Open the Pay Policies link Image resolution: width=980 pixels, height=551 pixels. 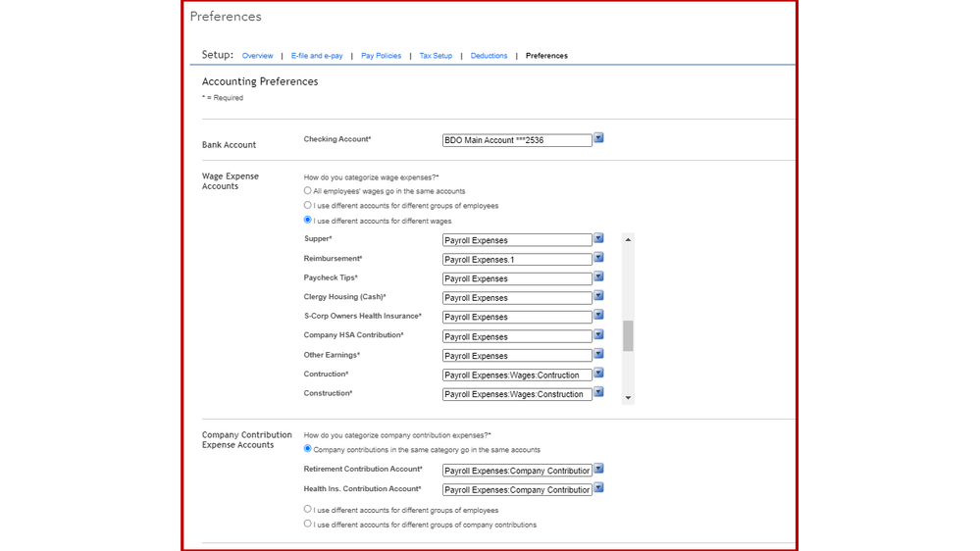click(381, 56)
